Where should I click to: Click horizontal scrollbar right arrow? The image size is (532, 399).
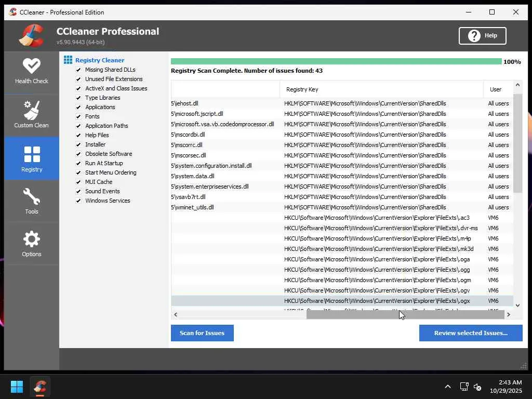coord(509,314)
